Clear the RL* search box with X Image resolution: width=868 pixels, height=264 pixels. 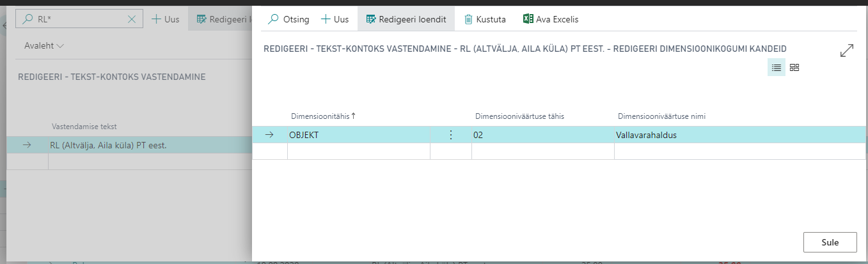(132, 19)
